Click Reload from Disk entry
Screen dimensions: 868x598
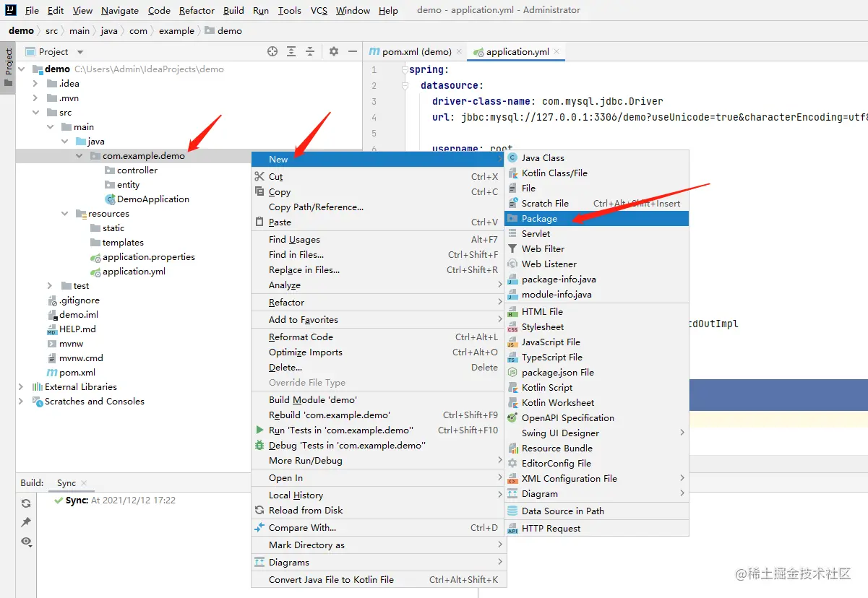[379, 510]
